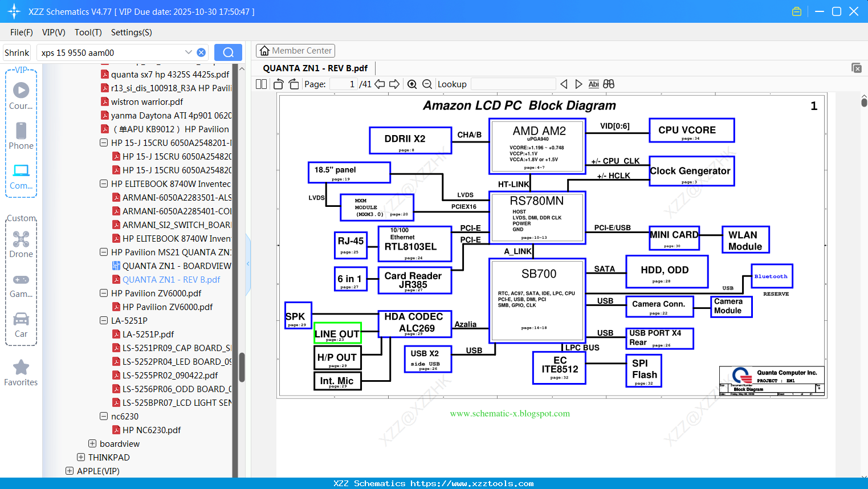Open wistron warrior.pdf file

pyautogui.click(x=147, y=101)
